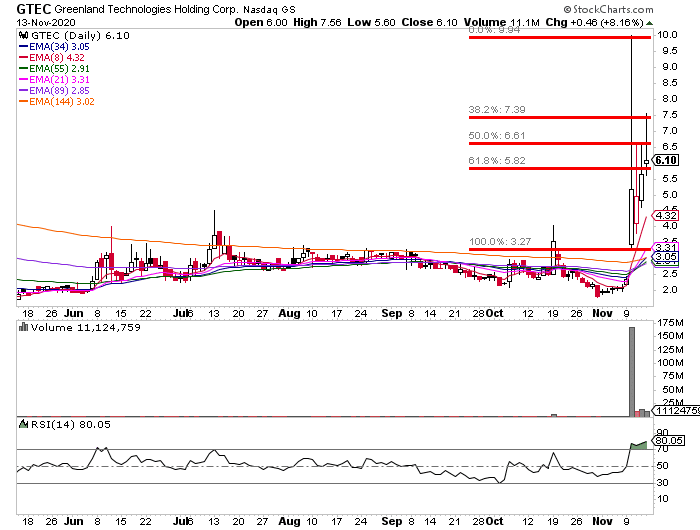Click the EMA(89) 2.85 legend entry
The width and height of the screenshot is (700, 530).
coord(59,91)
